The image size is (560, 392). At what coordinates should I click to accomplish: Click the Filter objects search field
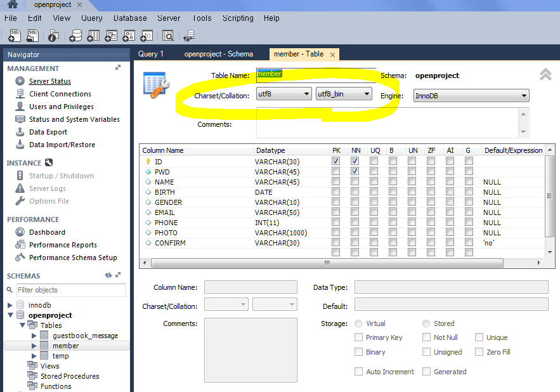[x=71, y=290]
